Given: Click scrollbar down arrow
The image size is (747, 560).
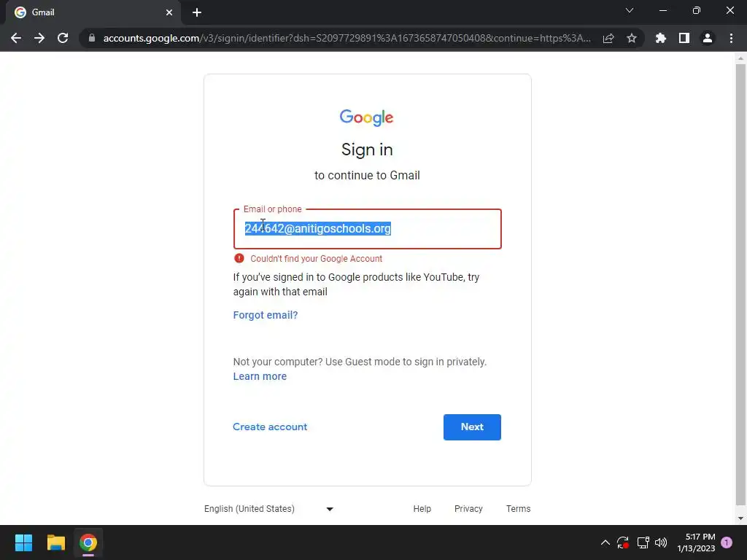Looking at the screenshot, I should click(740, 518).
